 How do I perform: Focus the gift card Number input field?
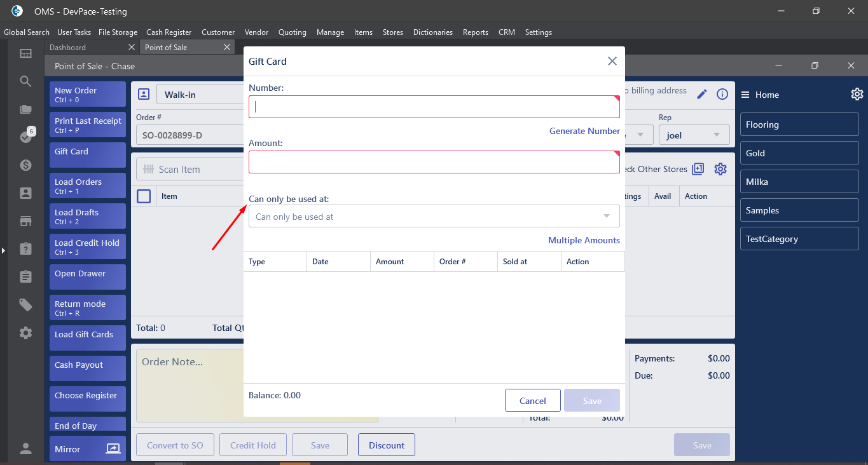(434, 107)
